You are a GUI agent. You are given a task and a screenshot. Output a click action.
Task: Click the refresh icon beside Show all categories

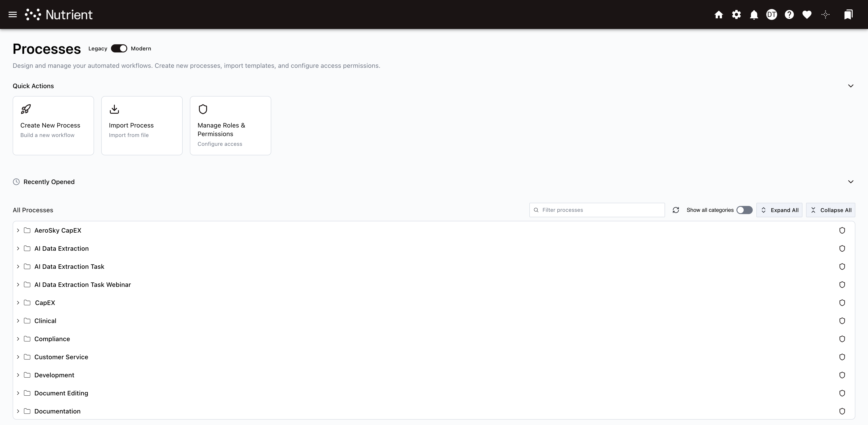tap(676, 210)
